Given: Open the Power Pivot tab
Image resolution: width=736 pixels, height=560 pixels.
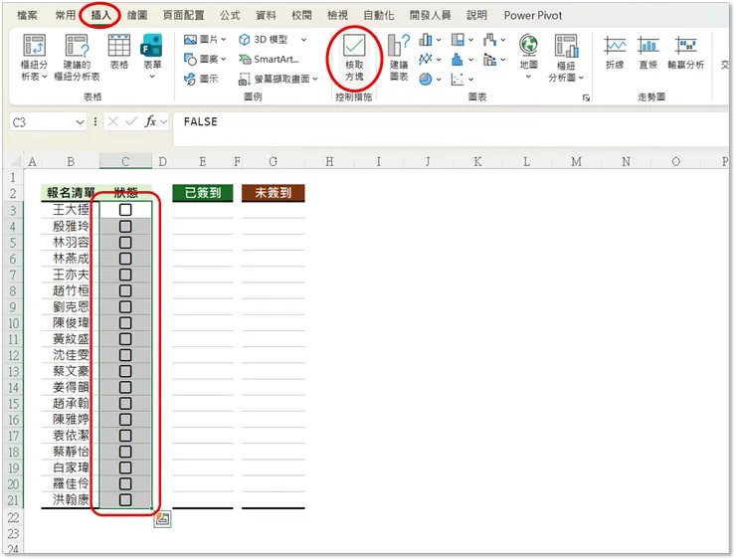Looking at the screenshot, I should (x=533, y=15).
